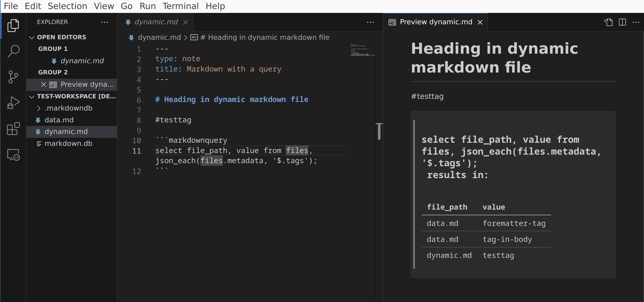Click the preview icon beside Preview dyna... entry
The height and width of the screenshot is (302, 644).
pyautogui.click(x=53, y=84)
